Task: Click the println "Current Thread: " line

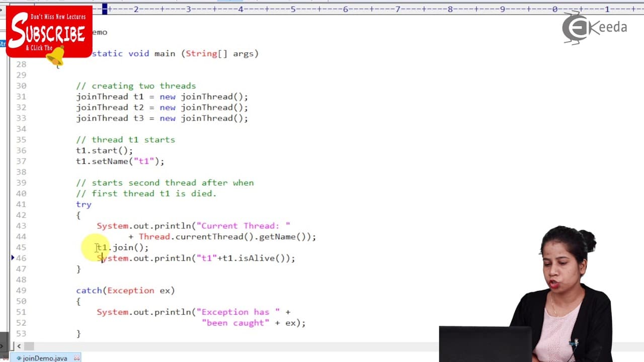Action: [x=194, y=226]
